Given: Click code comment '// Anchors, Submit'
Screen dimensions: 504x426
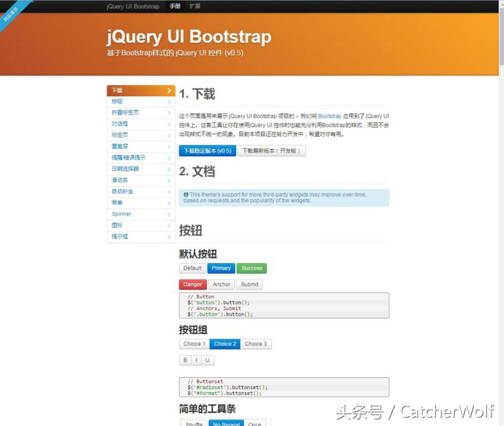Looking at the screenshot, I should click(214, 309).
